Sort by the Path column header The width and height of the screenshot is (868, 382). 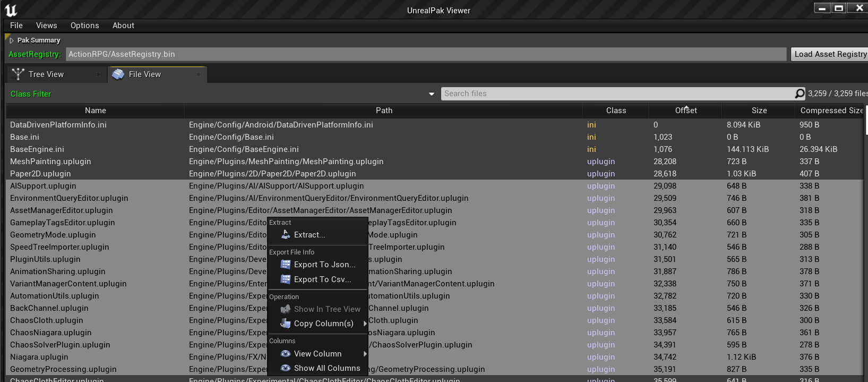tap(384, 111)
